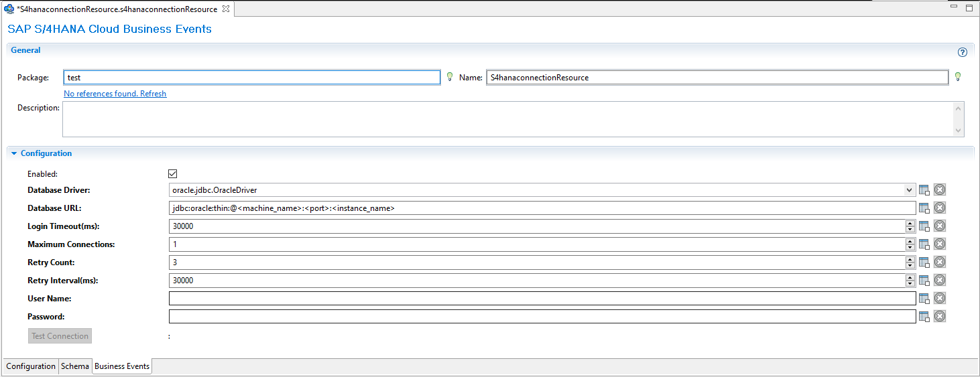Select the Business Events bottom tab

pyautogui.click(x=122, y=366)
